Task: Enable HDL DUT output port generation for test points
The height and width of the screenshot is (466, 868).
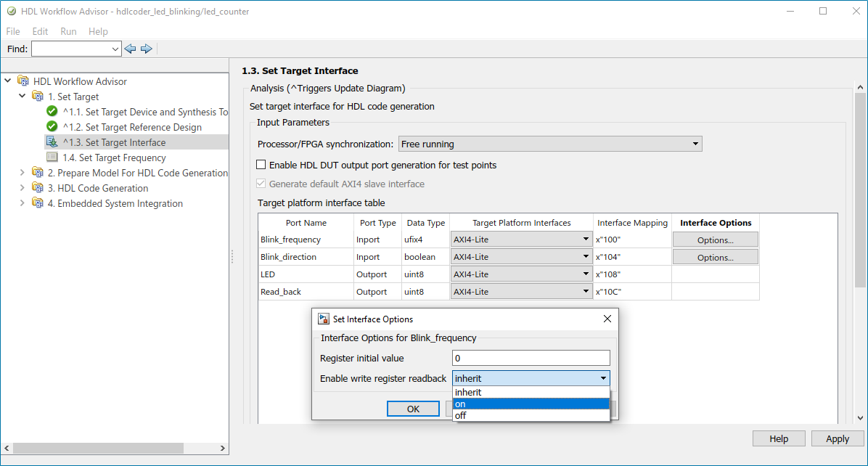Action: (261, 164)
